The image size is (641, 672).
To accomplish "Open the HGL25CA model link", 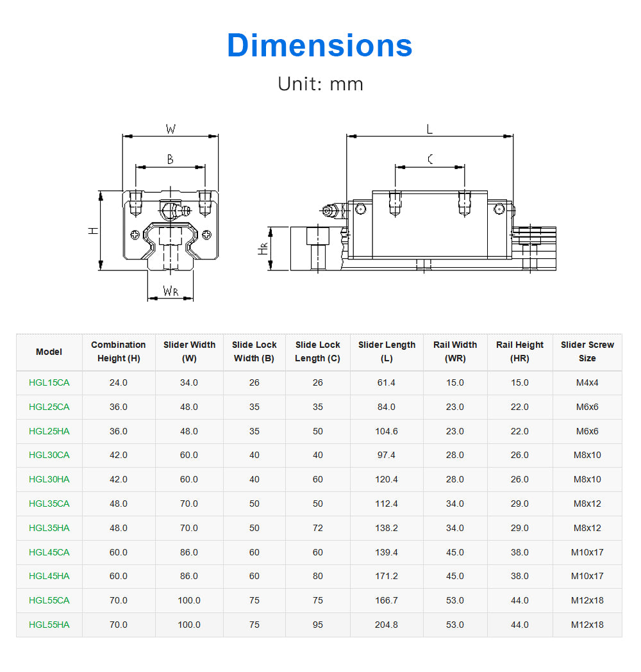I will click(49, 407).
